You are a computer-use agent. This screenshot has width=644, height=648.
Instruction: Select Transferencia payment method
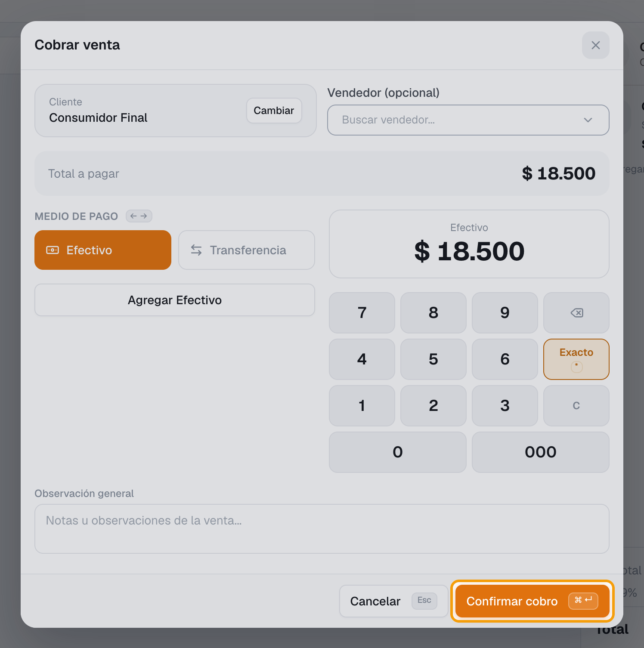(247, 250)
